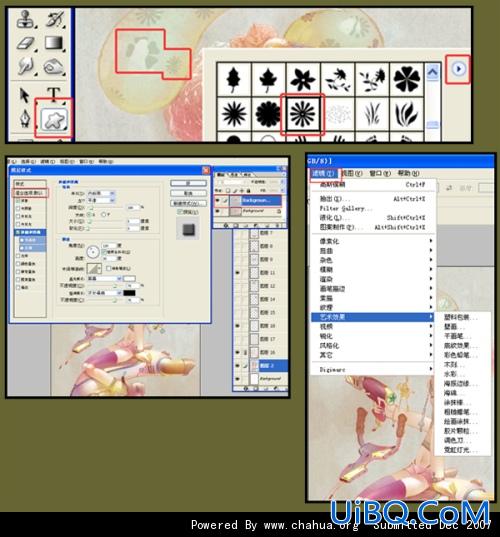Toggle the Anti-aliased checkbox beside gloss contour
Viewport: 500px width, 537px height.
pyautogui.click(x=109, y=268)
